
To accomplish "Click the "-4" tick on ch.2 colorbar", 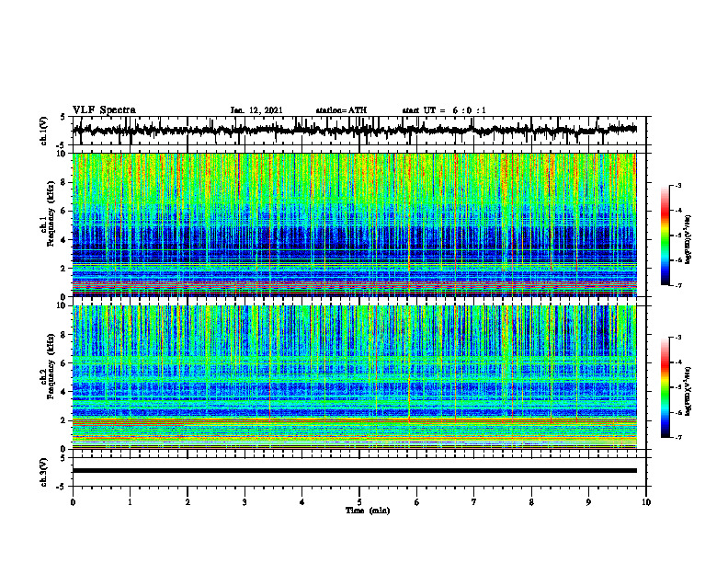I will [x=678, y=362].
